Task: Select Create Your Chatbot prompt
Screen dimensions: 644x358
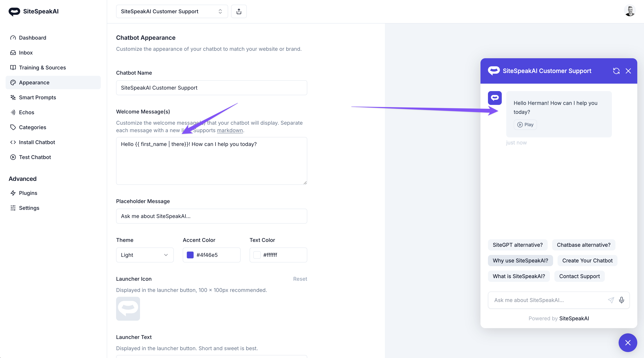Action: (x=587, y=261)
